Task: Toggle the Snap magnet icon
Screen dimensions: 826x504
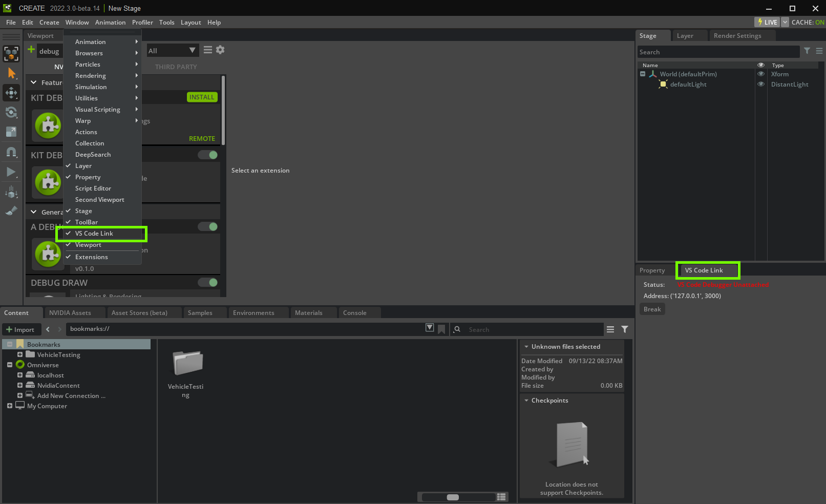Action: pos(11,152)
